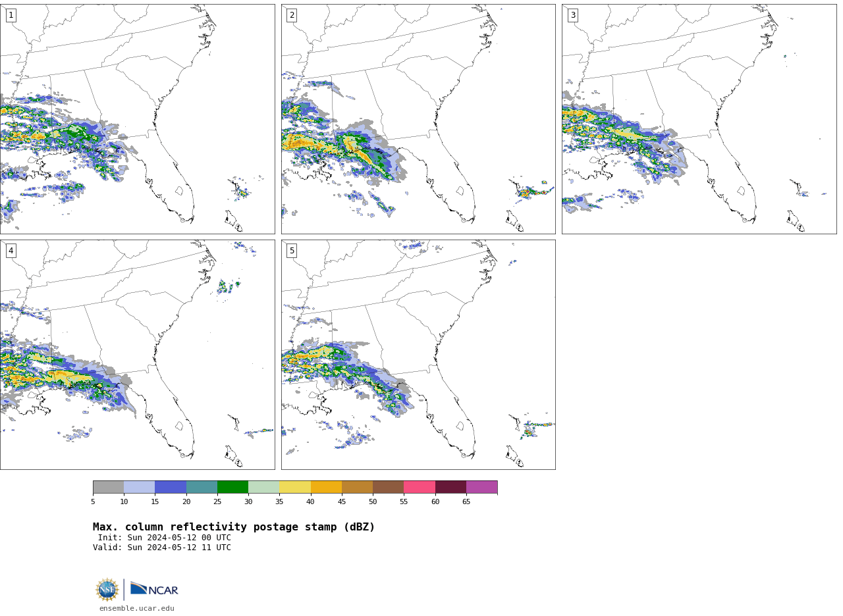Open the ensemble.ucar.edu link
Screen dimensions: 843x616
point(137,609)
